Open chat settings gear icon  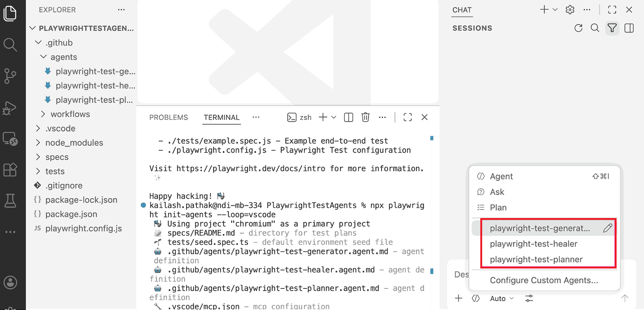click(x=570, y=9)
